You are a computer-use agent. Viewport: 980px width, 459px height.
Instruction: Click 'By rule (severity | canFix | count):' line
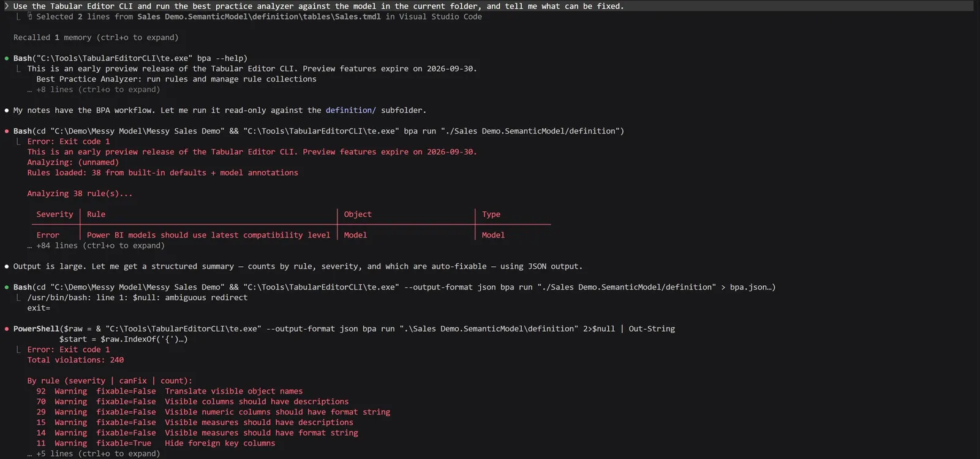[x=110, y=381]
